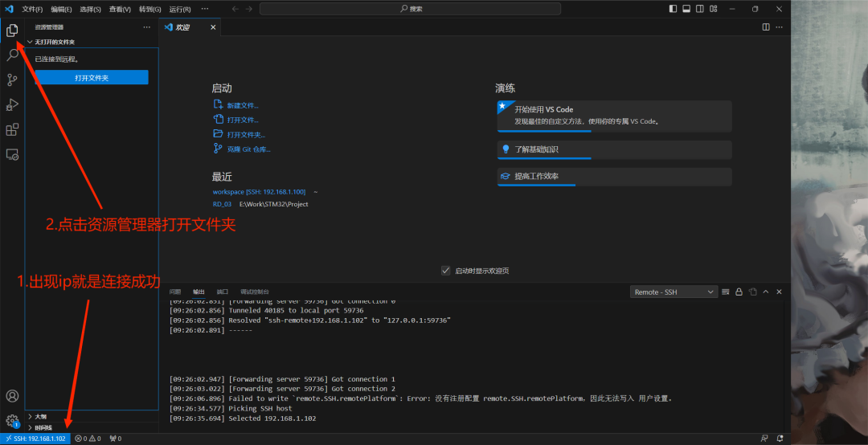Click the navigate forward arrow
The height and width of the screenshot is (445, 868).
point(249,9)
